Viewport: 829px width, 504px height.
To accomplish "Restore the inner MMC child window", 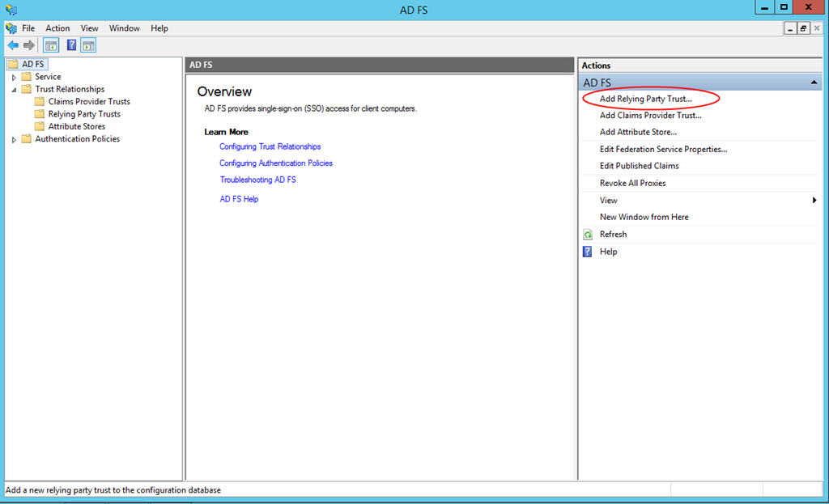I will (x=803, y=28).
